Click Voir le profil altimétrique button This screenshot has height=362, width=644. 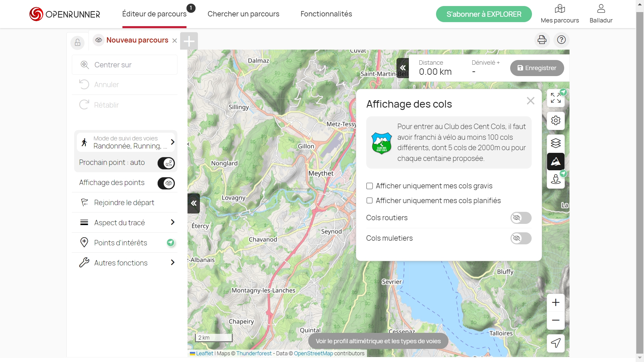coord(378,341)
